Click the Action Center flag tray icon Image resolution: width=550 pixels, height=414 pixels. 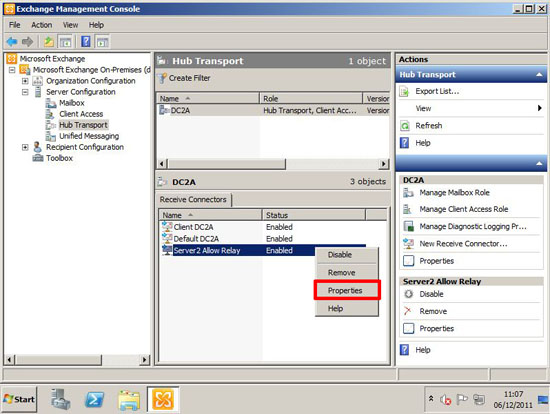pyautogui.click(x=462, y=399)
